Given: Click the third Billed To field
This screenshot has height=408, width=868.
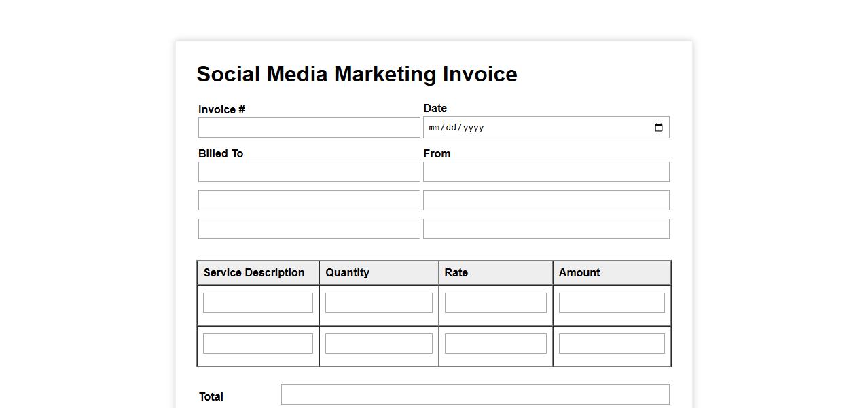Looking at the screenshot, I should [309, 229].
